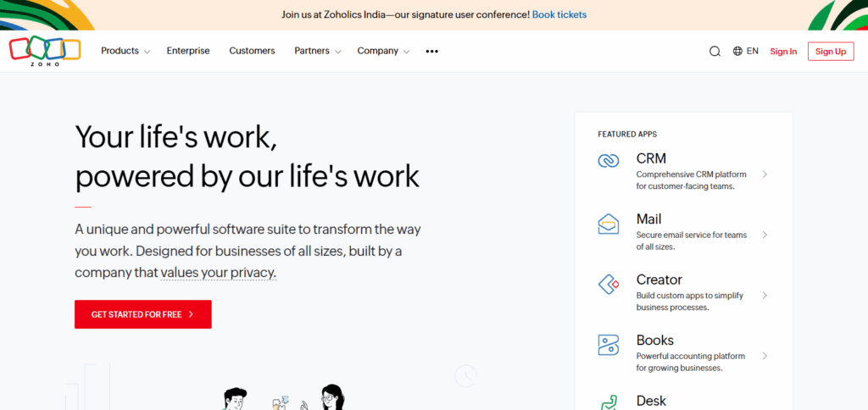This screenshot has height=410, width=868.
Task: Open the Mail app title
Action: pos(648,219)
